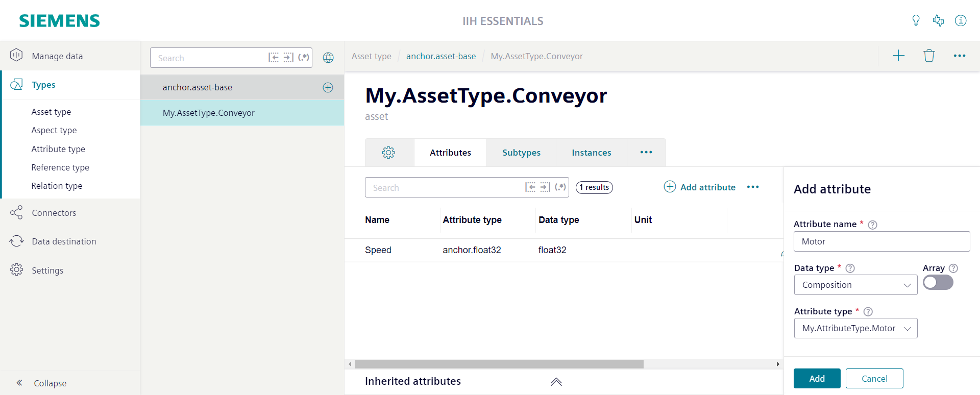Viewport: 980px width, 395px height.
Task: Toggle regex option in attribute search box
Action: click(x=560, y=187)
